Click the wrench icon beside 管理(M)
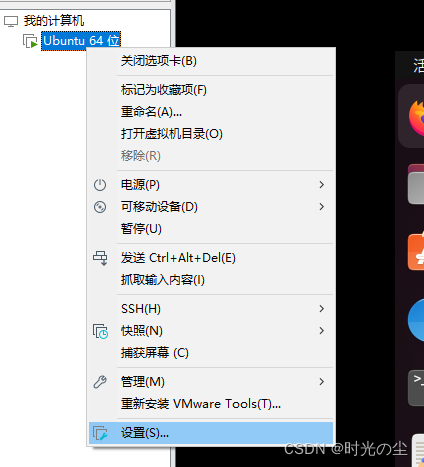This screenshot has height=467, width=424. (x=100, y=382)
